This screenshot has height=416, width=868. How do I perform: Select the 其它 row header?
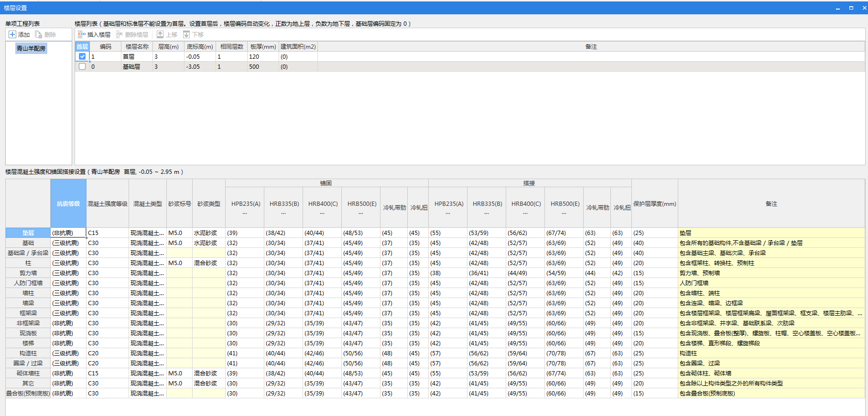click(28, 383)
